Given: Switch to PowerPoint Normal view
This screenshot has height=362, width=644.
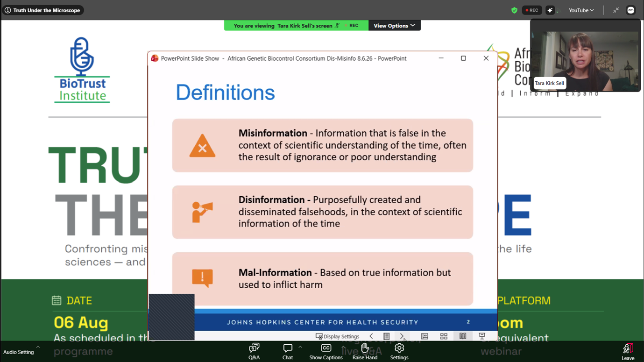Looking at the screenshot, I should coord(425,336).
